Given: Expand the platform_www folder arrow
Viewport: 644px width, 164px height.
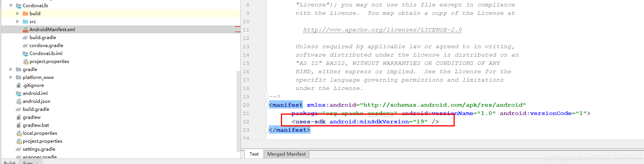Looking at the screenshot, I should pos(11,77).
